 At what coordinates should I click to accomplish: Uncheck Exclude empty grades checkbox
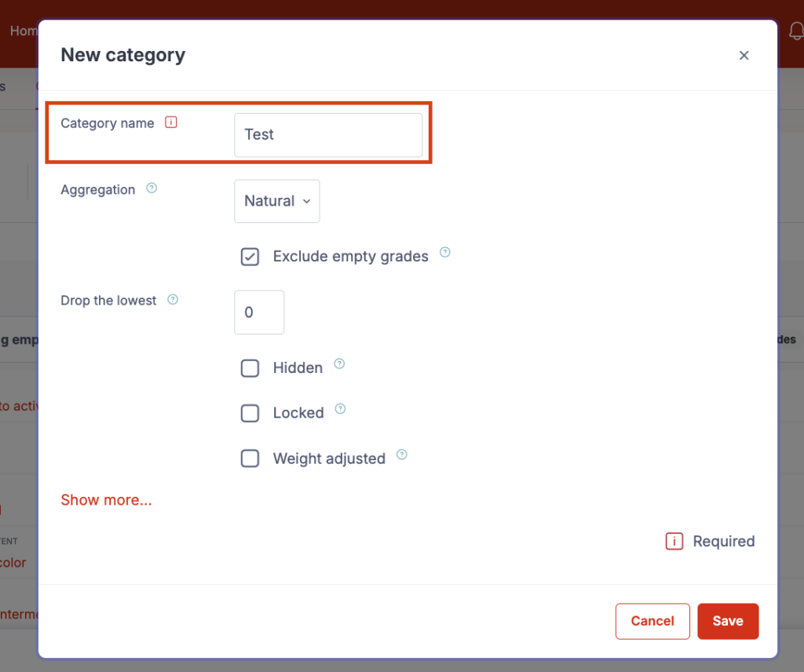pyautogui.click(x=250, y=256)
